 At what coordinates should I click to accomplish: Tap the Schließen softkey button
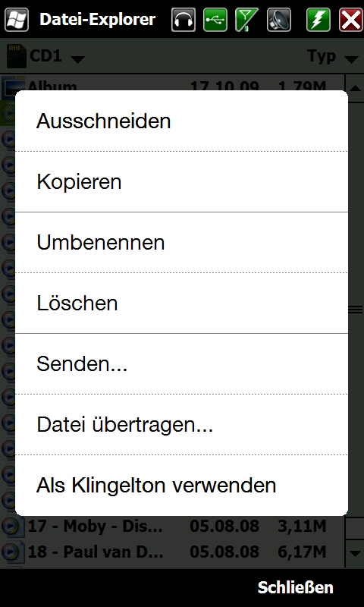point(296,587)
